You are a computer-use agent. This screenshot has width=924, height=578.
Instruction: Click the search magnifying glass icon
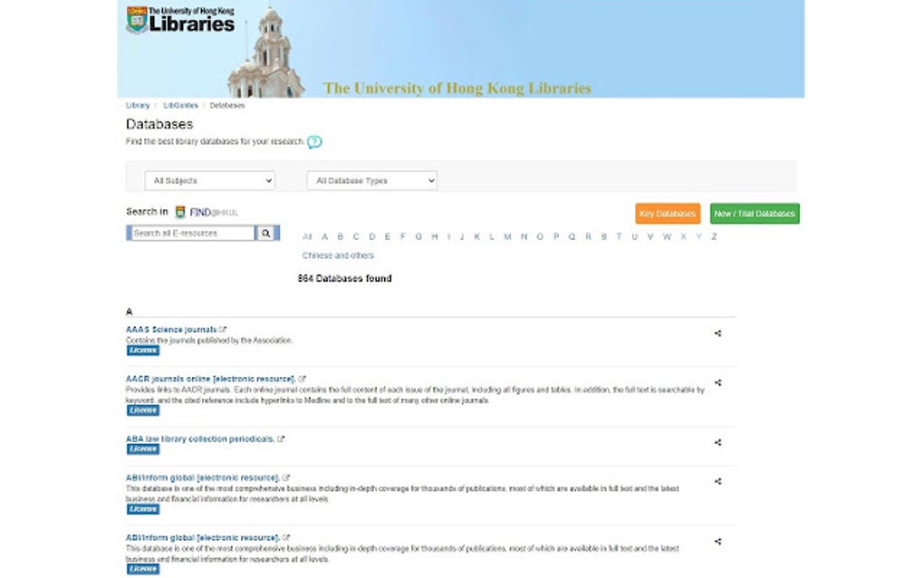click(266, 233)
